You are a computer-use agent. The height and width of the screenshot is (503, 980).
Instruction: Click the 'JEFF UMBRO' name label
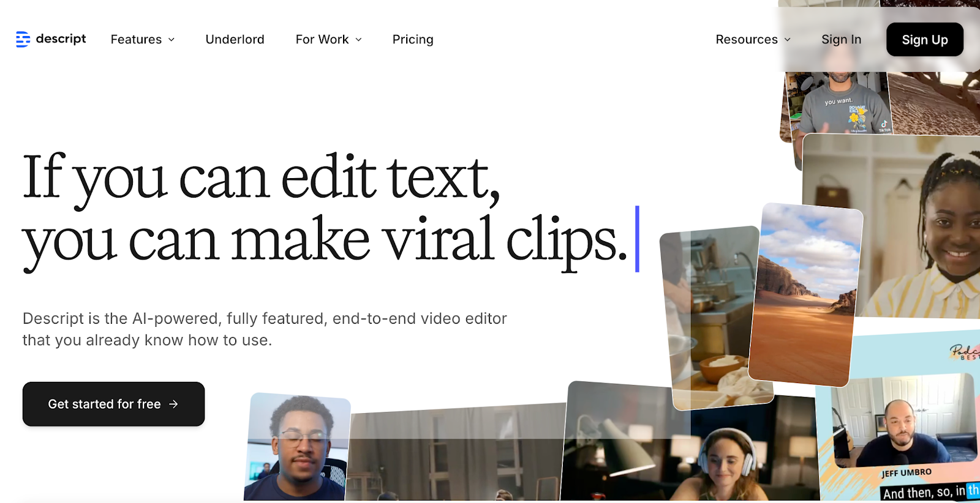[x=907, y=472]
